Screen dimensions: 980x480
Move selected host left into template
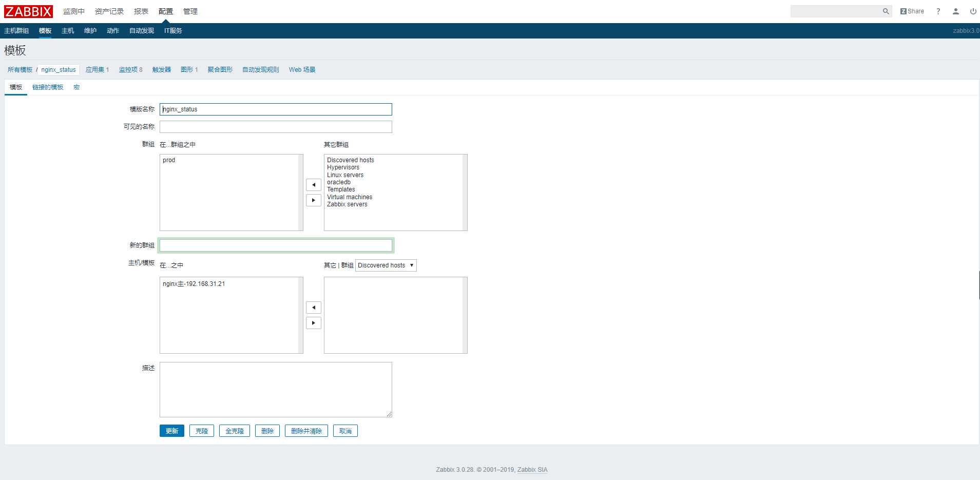(x=314, y=308)
